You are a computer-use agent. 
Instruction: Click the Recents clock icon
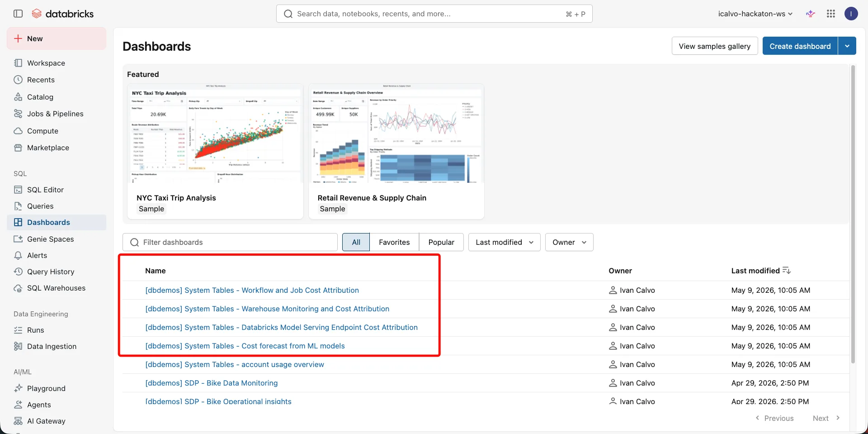click(18, 80)
